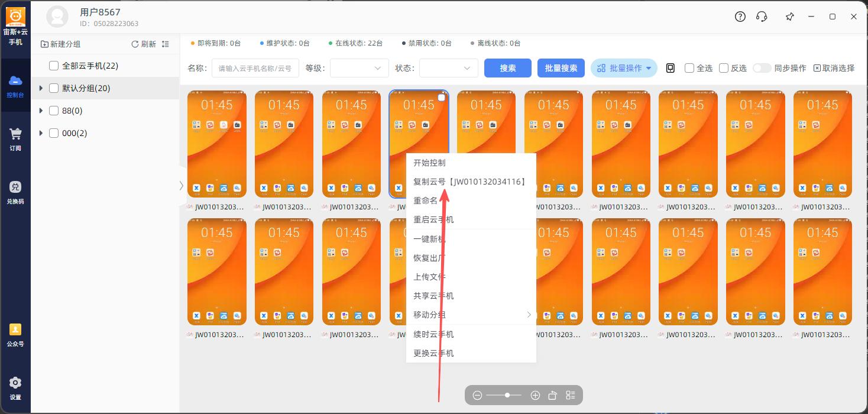Focus the 名称 cloud phone name field
The width and height of the screenshot is (868, 414).
255,68
